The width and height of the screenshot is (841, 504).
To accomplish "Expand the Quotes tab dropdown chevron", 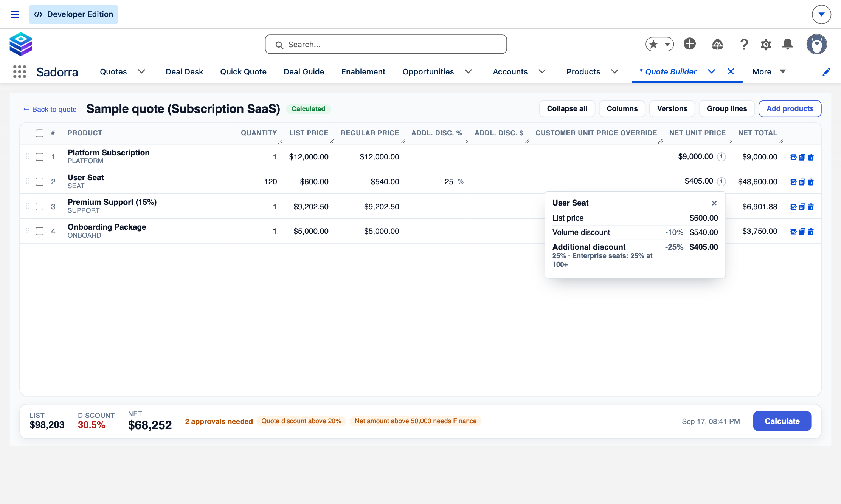I will click(141, 71).
